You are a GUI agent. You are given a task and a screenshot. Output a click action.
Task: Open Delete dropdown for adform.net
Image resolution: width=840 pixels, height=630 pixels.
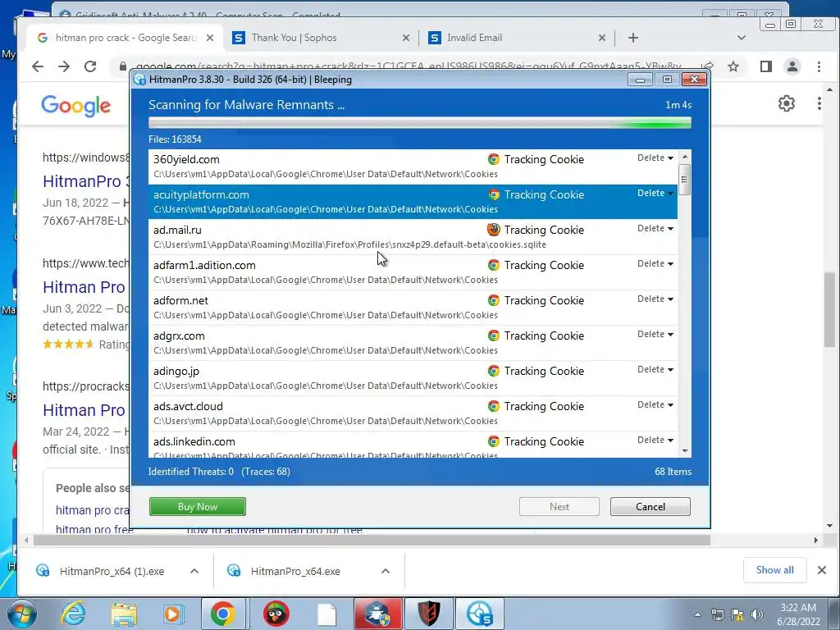coord(655,299)
